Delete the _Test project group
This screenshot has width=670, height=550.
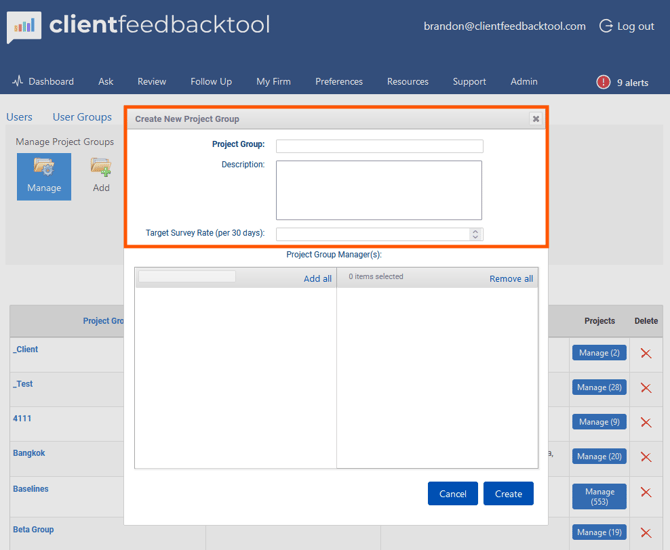[x=646, y=388]
